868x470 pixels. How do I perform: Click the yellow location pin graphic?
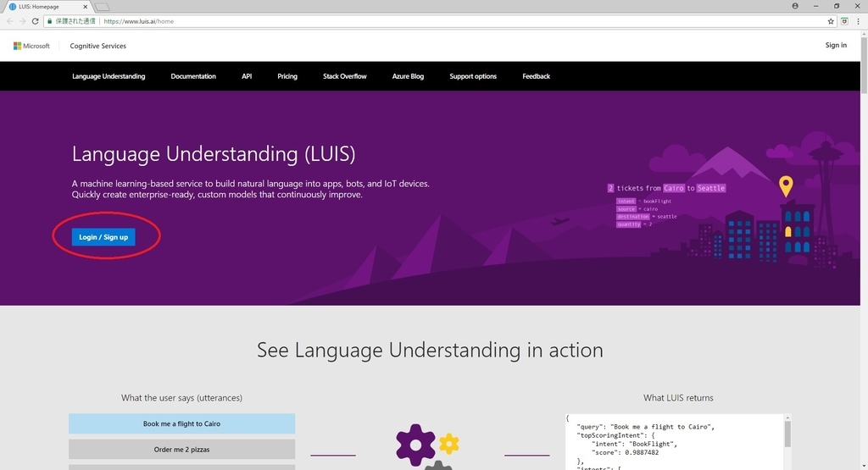point(786,186)
